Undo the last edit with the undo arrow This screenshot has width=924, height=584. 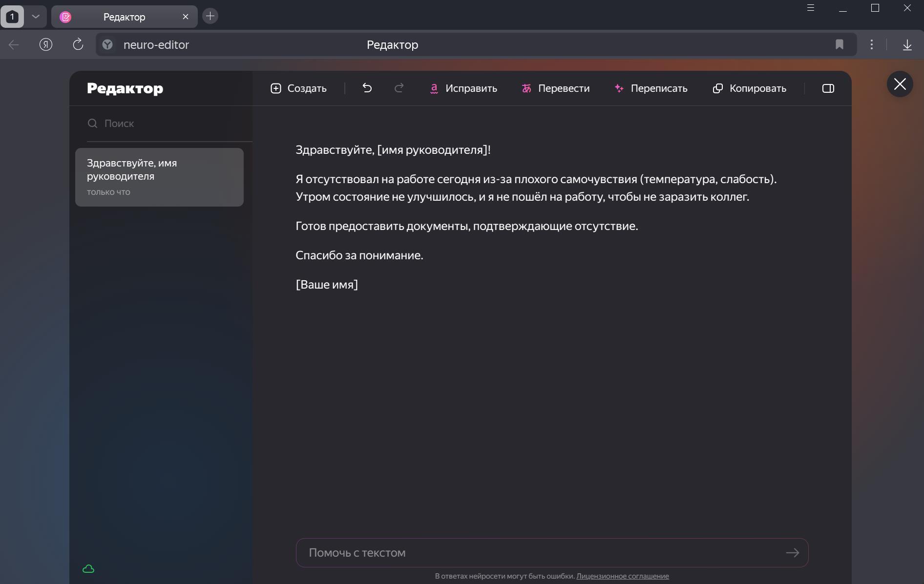click(x=367, y=88)
